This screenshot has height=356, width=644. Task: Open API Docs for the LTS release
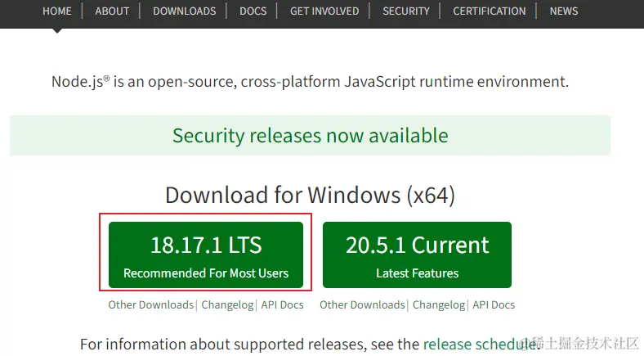click(x=282, y=305)
